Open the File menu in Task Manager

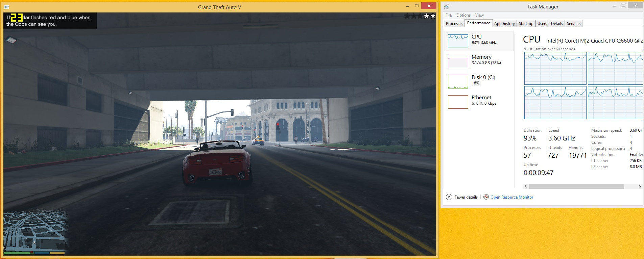(448, 15)
